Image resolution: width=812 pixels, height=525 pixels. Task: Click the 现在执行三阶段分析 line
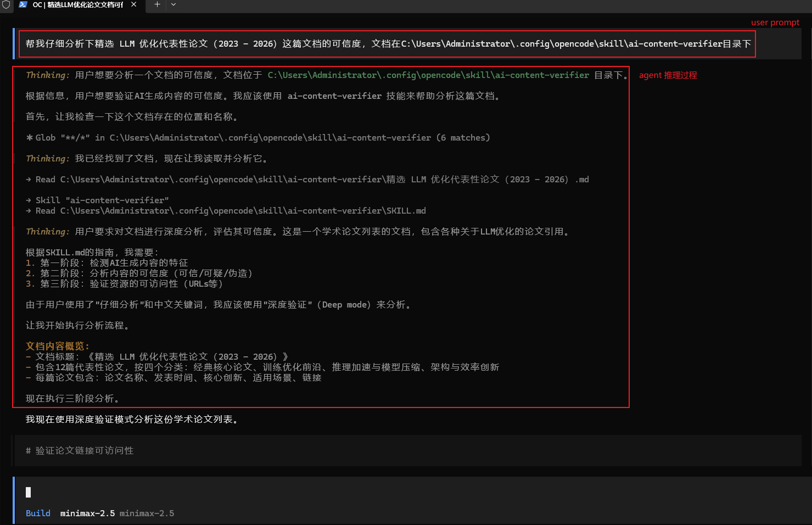tap(72, 399)
